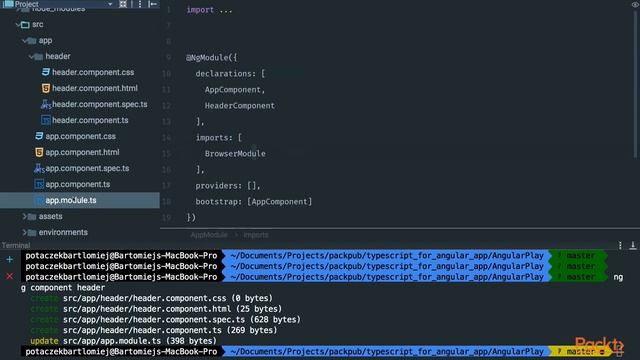Click the declarations: [ line
The width and height of the screenshot is (640, 360).
point(230,74)
